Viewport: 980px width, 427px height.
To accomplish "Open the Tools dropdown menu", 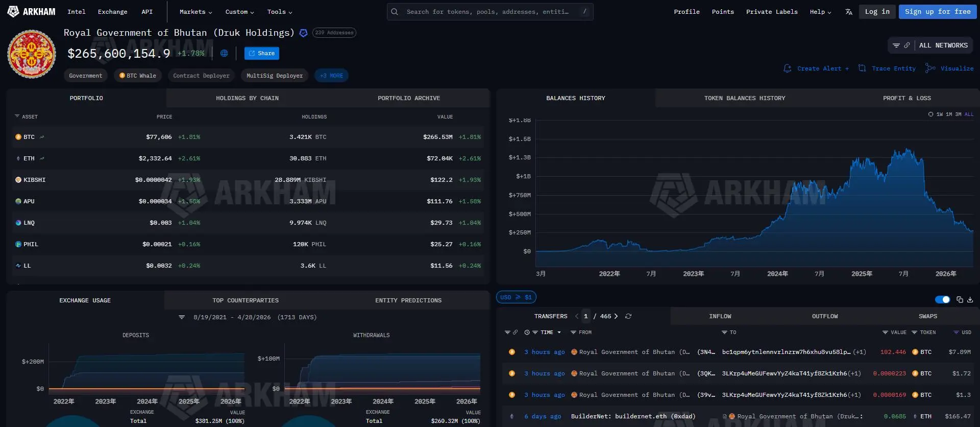I will [280, 12].
